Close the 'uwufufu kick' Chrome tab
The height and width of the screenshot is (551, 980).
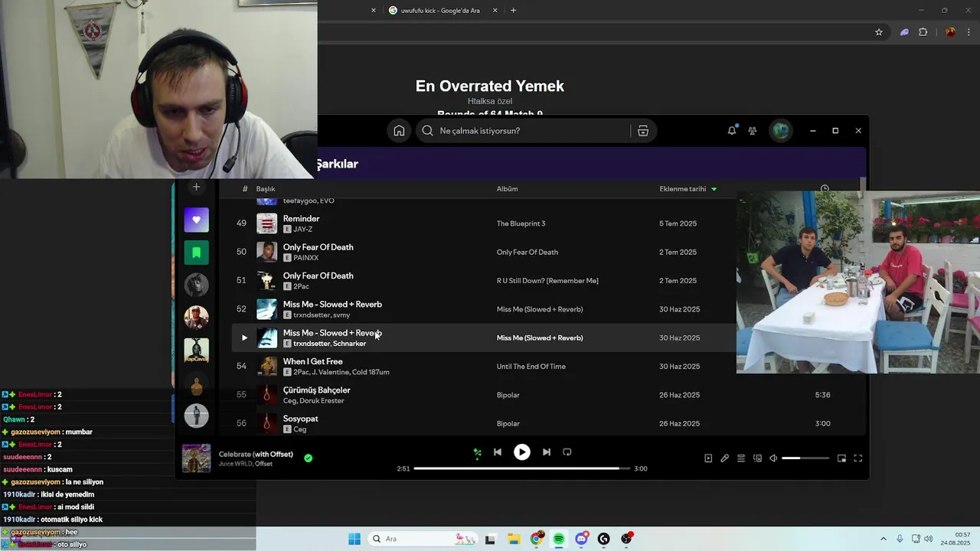pyautogui.click(x=495, y=11)
